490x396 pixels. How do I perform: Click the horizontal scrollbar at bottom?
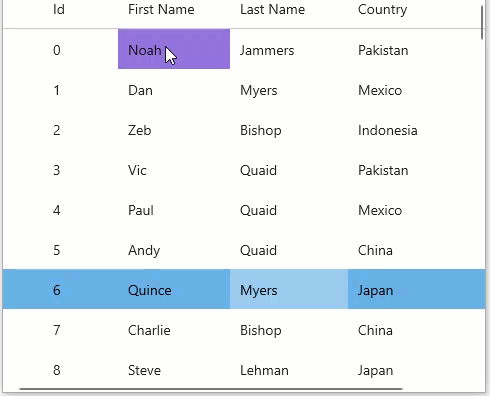pyautogui.click(x=211, y=389)
